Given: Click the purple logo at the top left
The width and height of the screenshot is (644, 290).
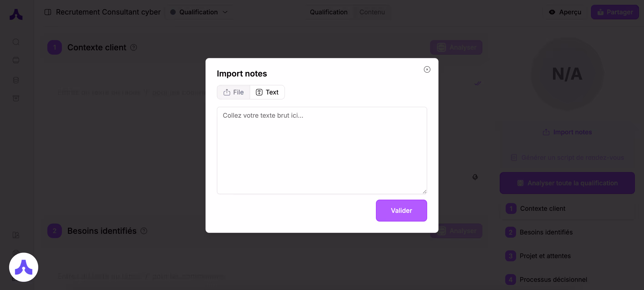Looking at the screenshot, I should click(16, 15).
